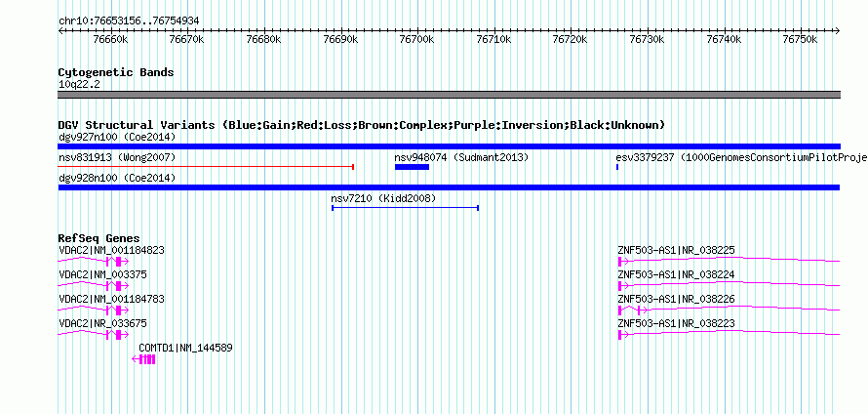
Task: Click the ZNF503-AS1|NR_038225 label
Action: tap(676, 251)
